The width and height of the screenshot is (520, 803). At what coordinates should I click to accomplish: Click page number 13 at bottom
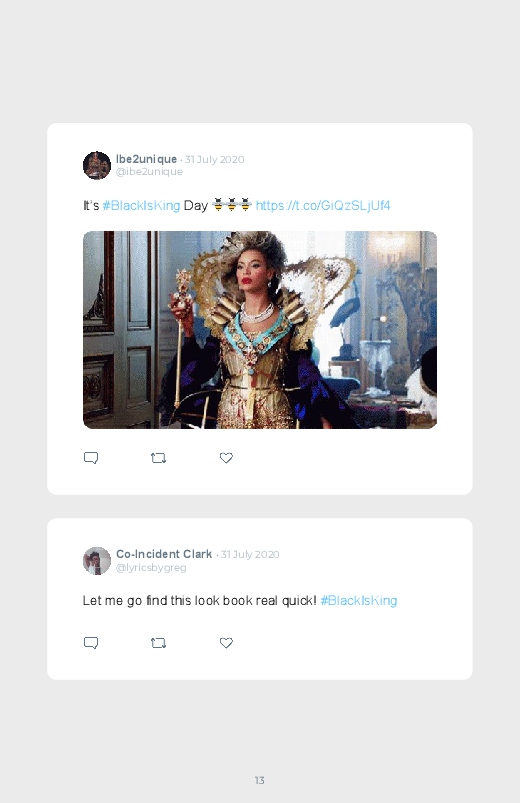pyautogui.click(x=260, y=780)
